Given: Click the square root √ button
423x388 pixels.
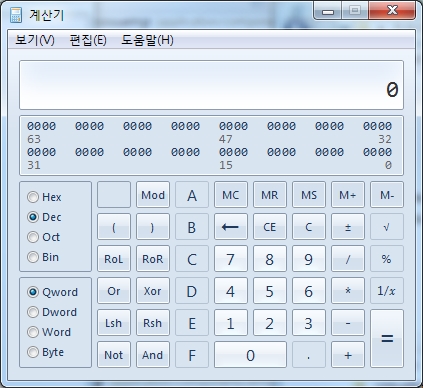Looking at the screenshot, I should (387, 227).
